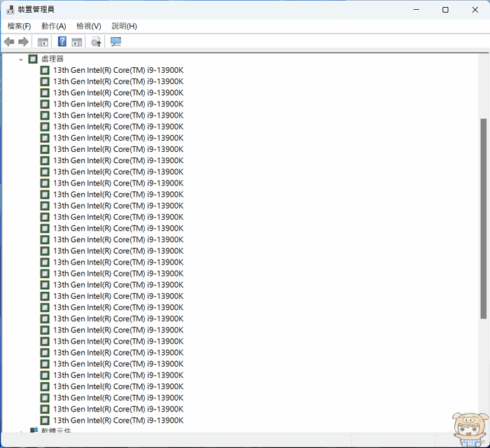Open the 動作(A) menu
This screenshot has width=490, height=448.
pyautogui.click(x=54, y=26)
